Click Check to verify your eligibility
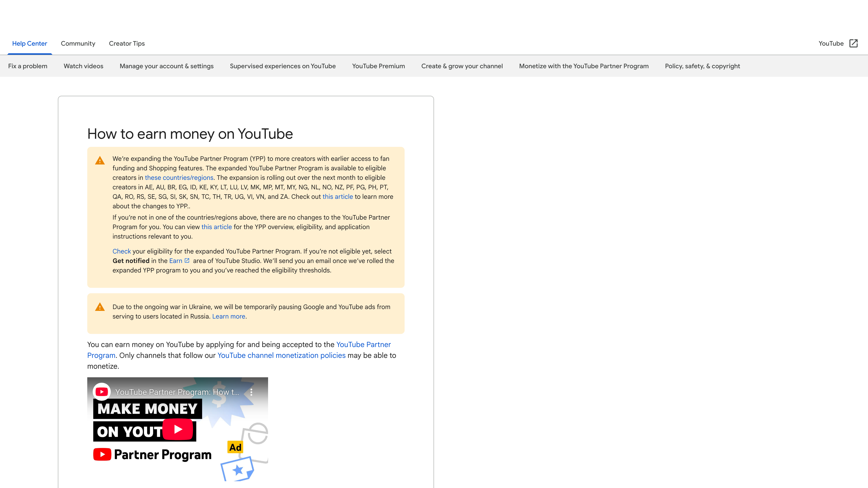The height and width of the screenshot is (488, 868). [121, 251]
